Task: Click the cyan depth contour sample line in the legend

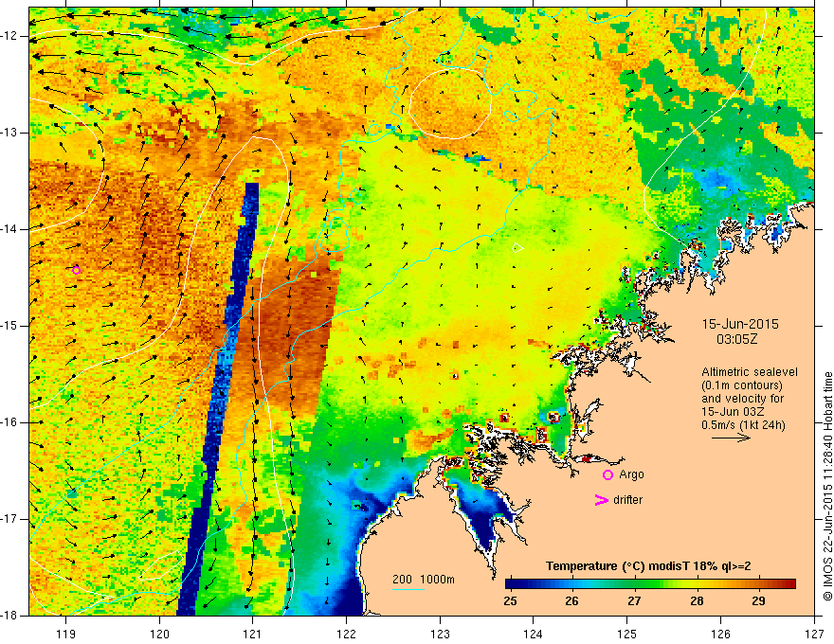Action: [x=408, y=589]
